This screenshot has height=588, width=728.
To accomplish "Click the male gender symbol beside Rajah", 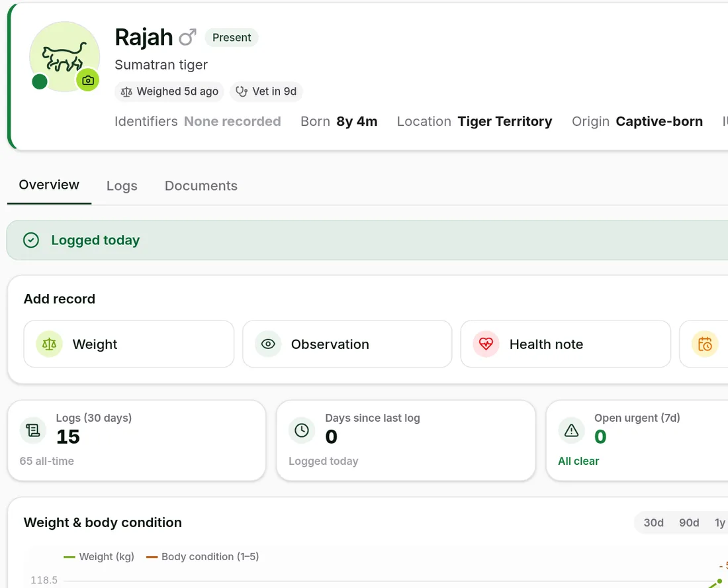I will (x=187, y=38).
